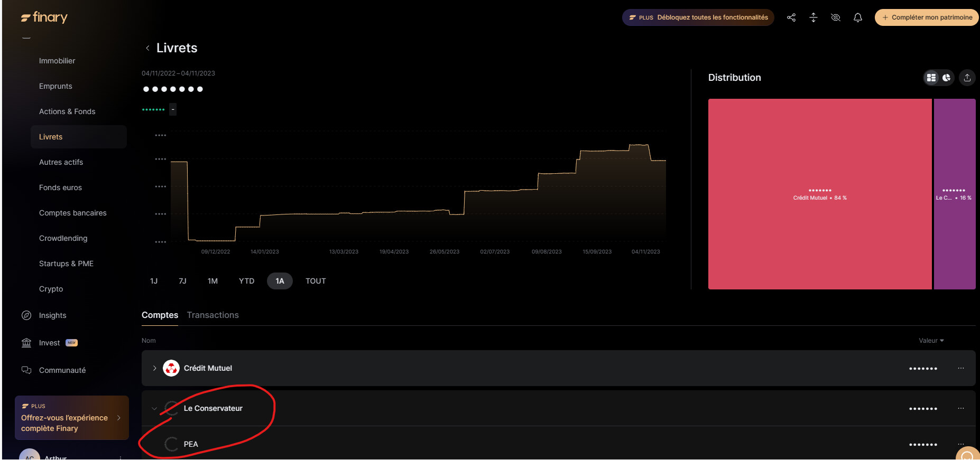This screenshot has height=460, width=980.
Task: Click the Finary logo
Action: [44, 17]
